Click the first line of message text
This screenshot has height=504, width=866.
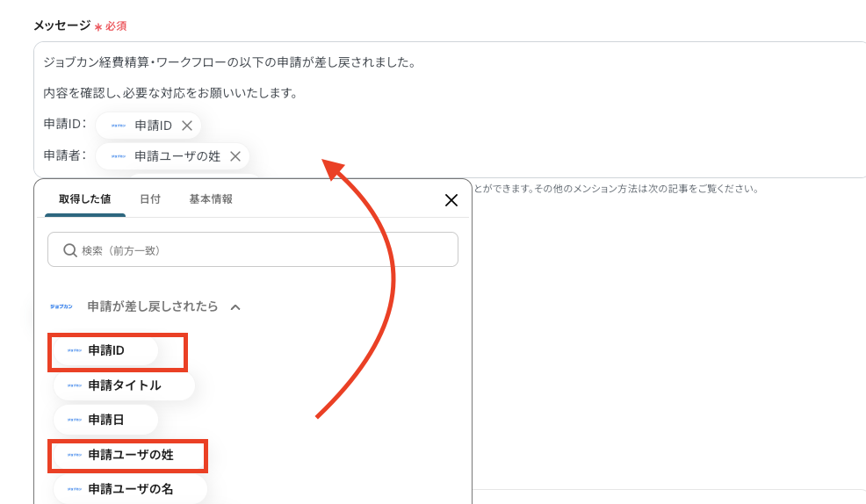pos(230,62)
